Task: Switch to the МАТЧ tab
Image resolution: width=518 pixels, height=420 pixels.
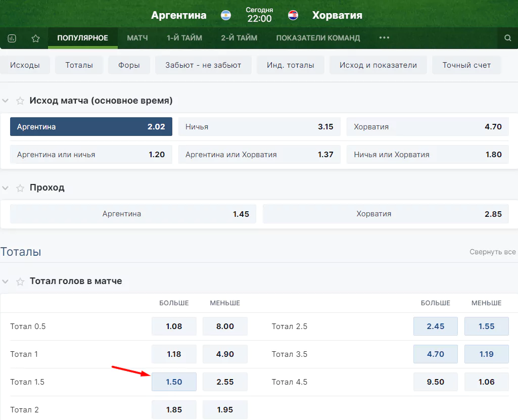Action: (137, 38)
